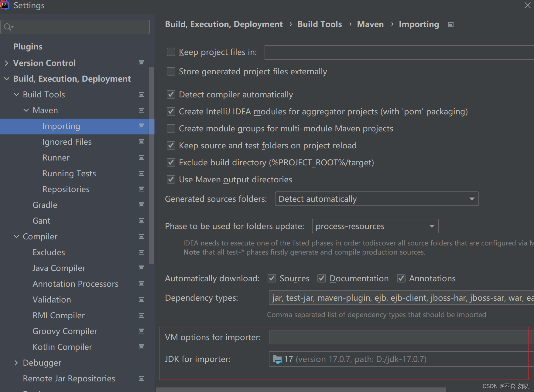Go to Maven via breadcrumb
534x392 pixels.
[370, 24]
